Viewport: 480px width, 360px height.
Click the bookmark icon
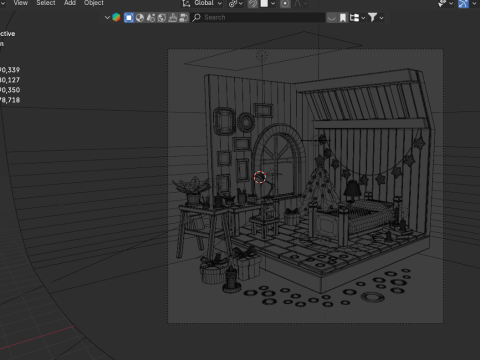[x=343, y=17]
